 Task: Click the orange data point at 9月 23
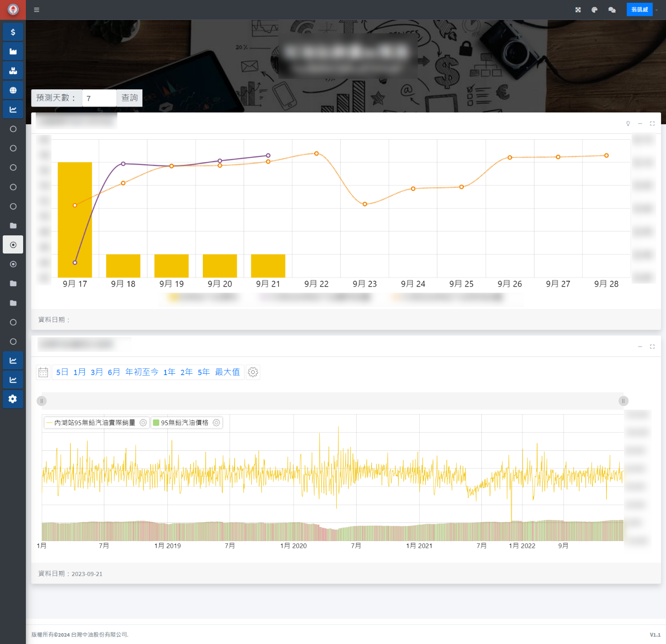click(x=365, y=204)
